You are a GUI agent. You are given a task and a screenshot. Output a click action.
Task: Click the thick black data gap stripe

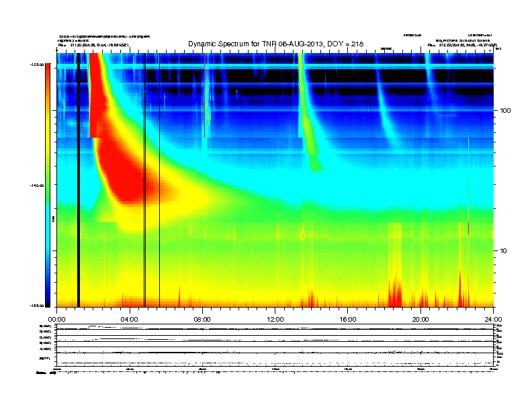[78, 180]
